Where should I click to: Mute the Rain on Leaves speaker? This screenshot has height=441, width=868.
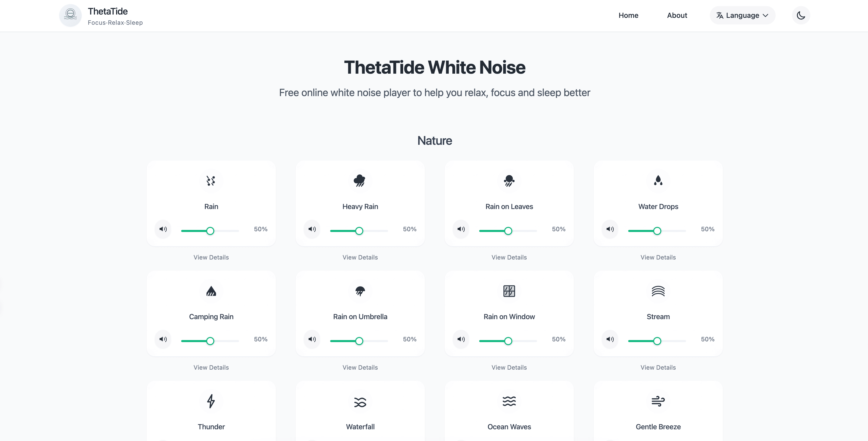[461, 229]
